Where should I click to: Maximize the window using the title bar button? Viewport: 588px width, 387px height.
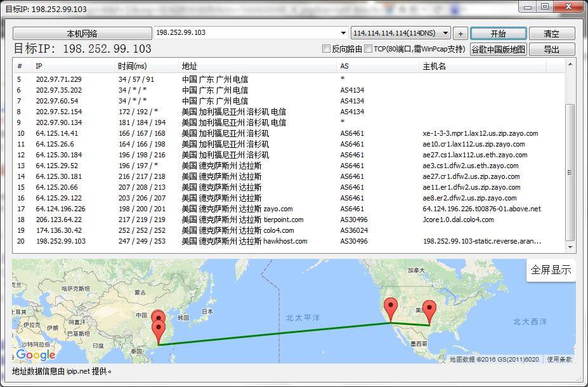pyautogui.click(x=544, y=6)
